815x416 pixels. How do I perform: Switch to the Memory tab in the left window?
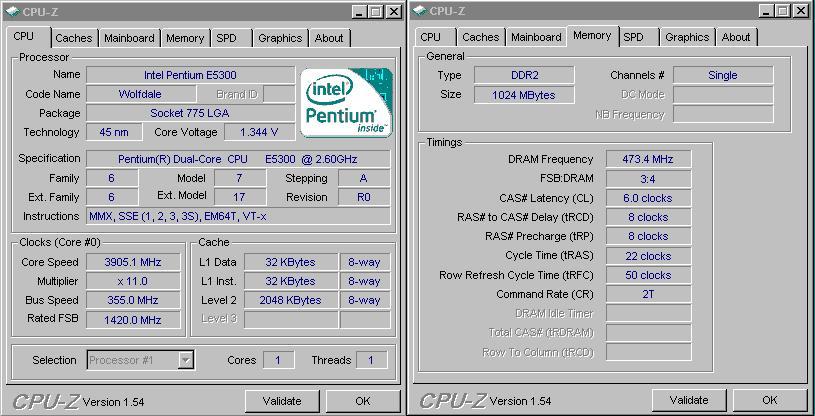pyautogui.click(x=185, y=38)
